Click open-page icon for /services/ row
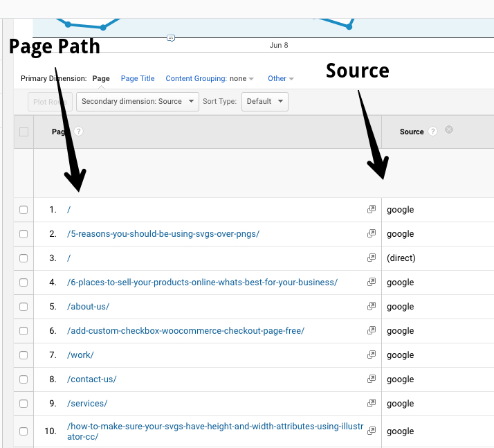This screenshot has height=448, width=494. tap(372, 403)
